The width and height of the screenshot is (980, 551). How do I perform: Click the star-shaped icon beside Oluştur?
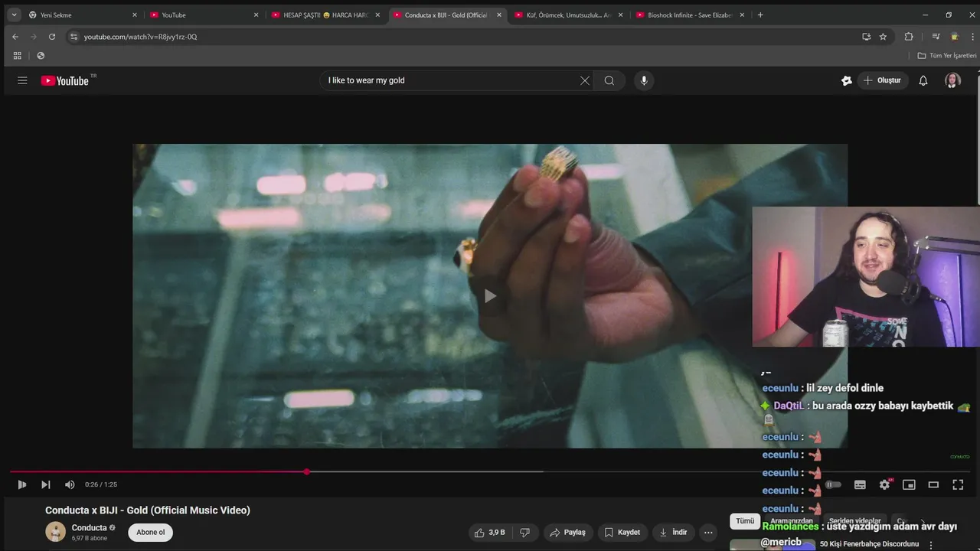point(847,80)
